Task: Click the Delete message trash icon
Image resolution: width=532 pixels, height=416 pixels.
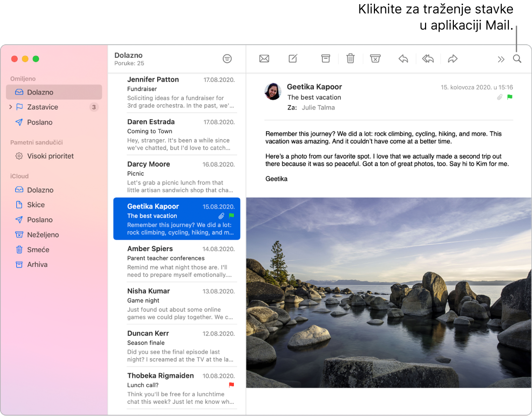Action: (x=350, y=59)
